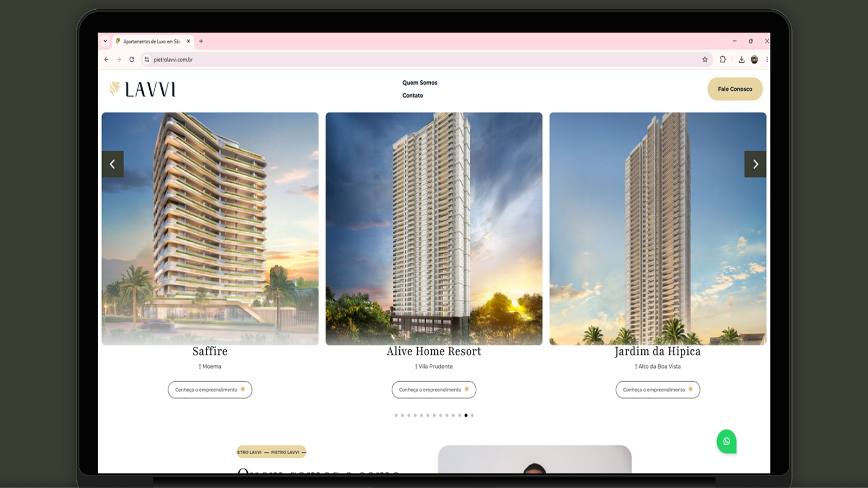This screenshot has height=488, width=868.
Task: Bookmark this page with the star icon
Action: (x=705, y=60)
